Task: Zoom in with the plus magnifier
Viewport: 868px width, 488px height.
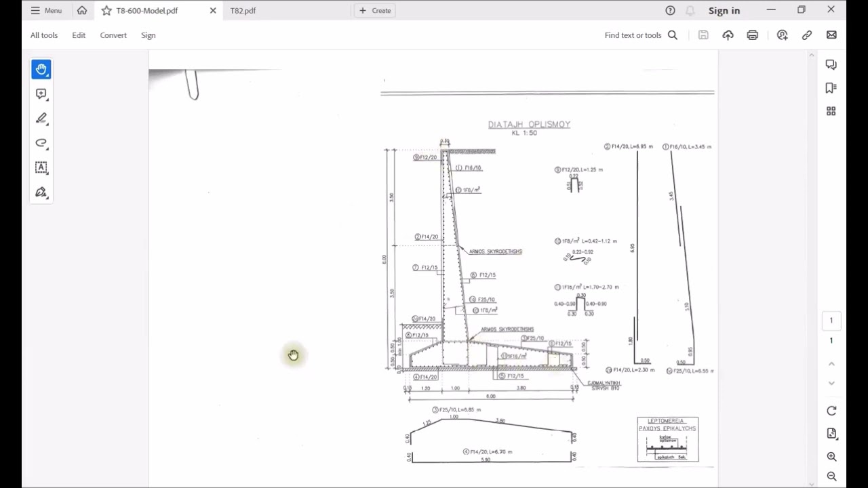Action: tap(831, 457)
